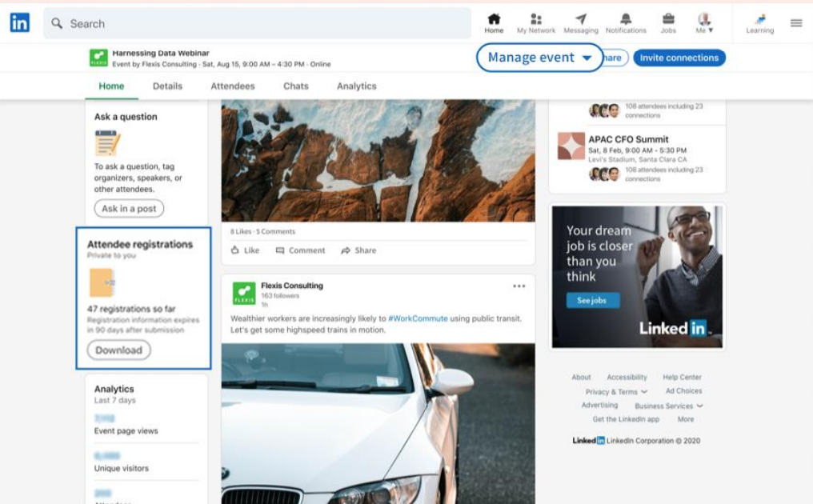Click the Harnessing Data Webinar title
This screenshot has width=813, height=504.
point(161,53)
